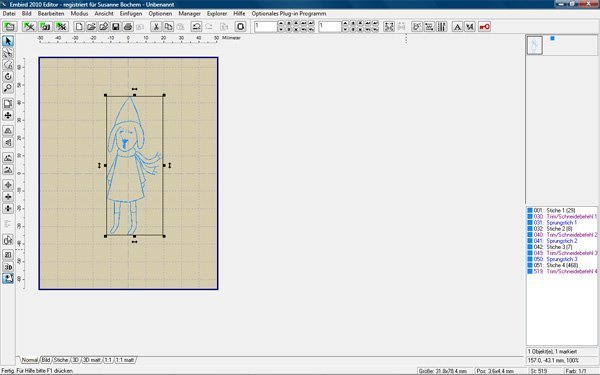This screenshot has width=600, height=375.
Task: Switch to the 1:1 view tab
Action: [108, 360]
